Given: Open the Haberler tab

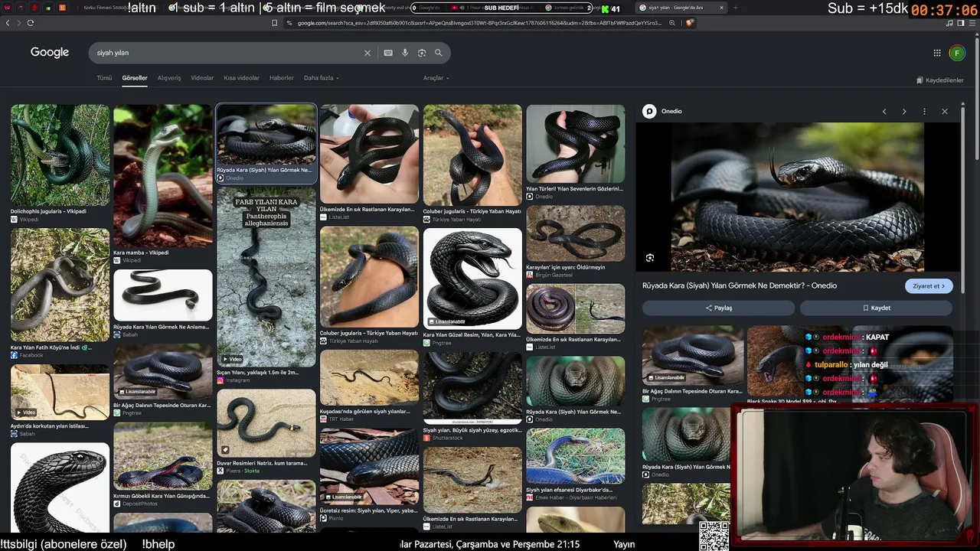Looking at the screenshot, I should click(x=282, y=78).
